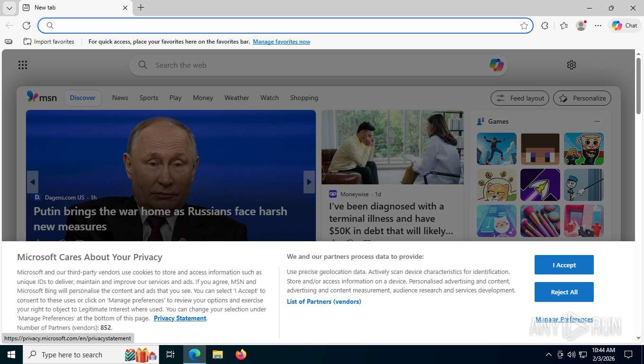
Task: Open the Windows Start menu
Action: (11, 355)
